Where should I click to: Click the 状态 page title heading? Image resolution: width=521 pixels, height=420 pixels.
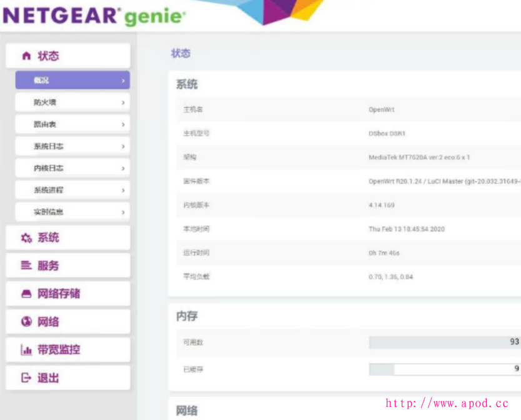pos(181,54)
